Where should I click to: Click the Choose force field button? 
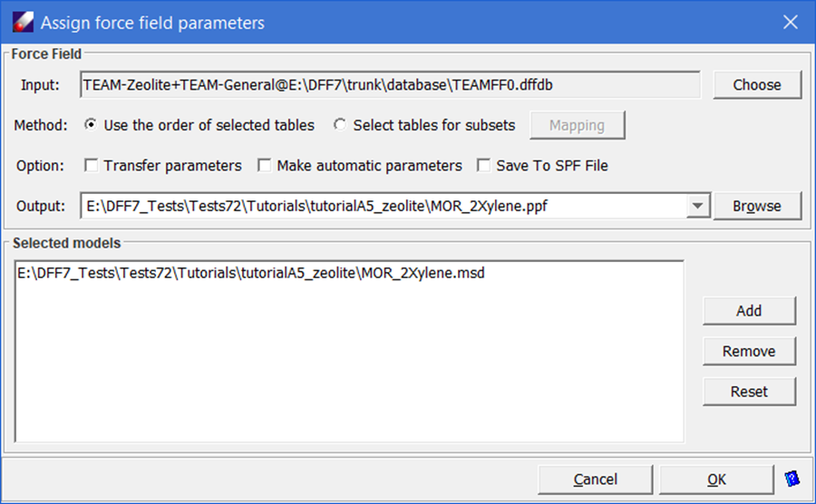click(x=757, y=85)
